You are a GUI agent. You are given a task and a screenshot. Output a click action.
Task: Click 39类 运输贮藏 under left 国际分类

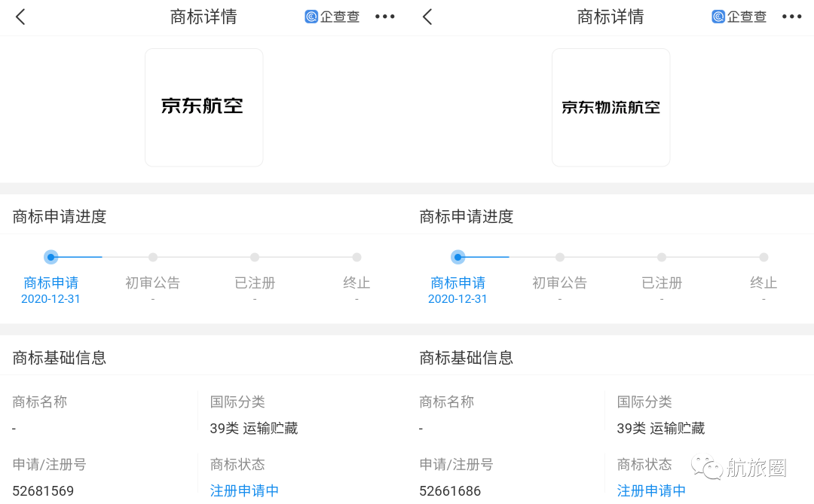coord(254,428)
